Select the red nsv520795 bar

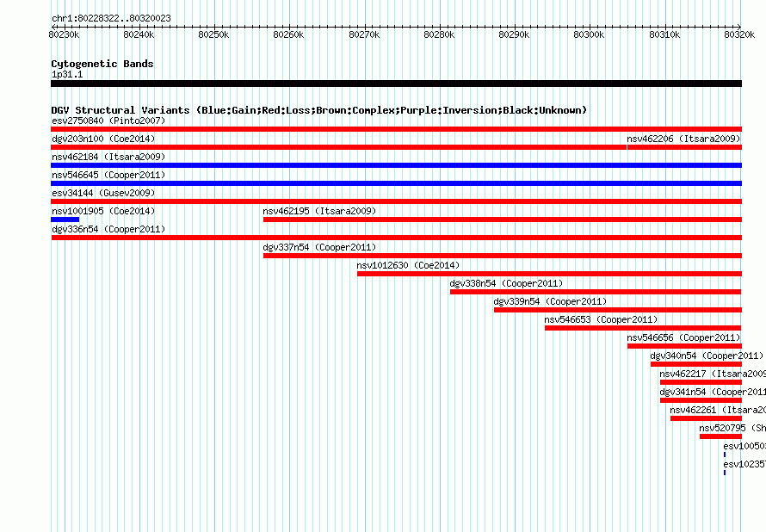pyautogui.click(x=720, y=436)
